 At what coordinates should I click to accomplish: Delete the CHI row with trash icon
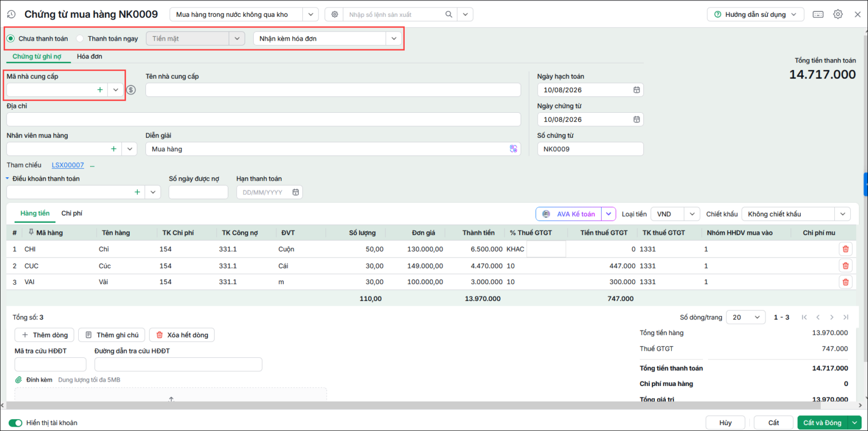coord(845,249)
